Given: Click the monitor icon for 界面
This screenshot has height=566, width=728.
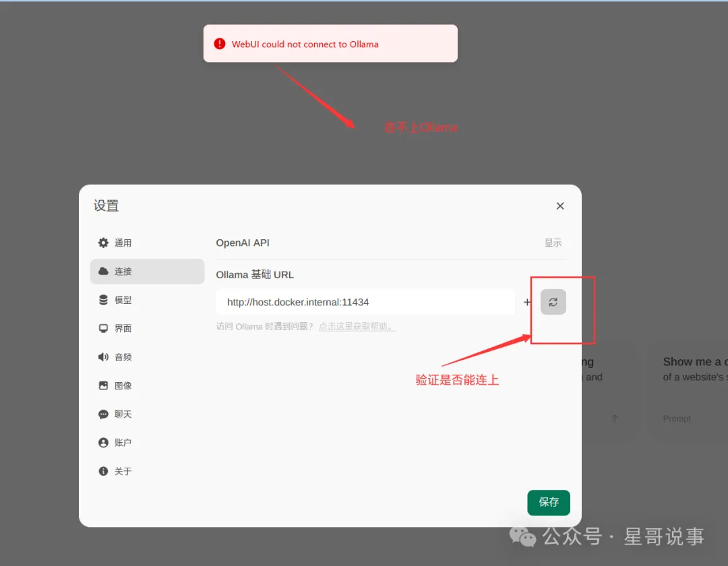Looking at the screenshot, I should pyautogui.click(x=103, y=328).
